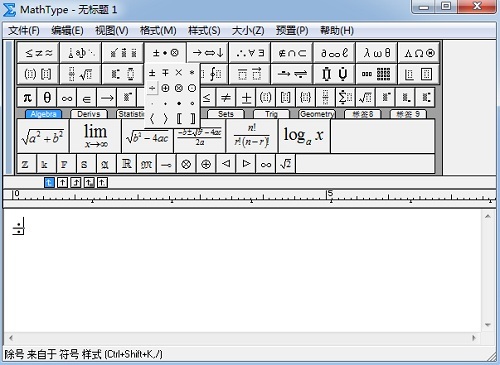500x365 pixels.
Task: Insert minus-plus sign from open palette
Action: tap(165, 73)
